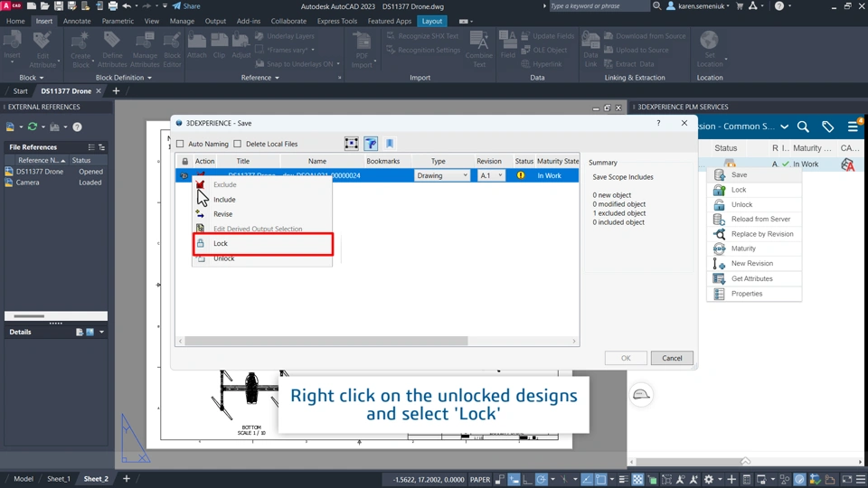Viewport: 868px width, 488px height.
Task: Click the tag icon in PLM Services panel
Action: [827, 127]
